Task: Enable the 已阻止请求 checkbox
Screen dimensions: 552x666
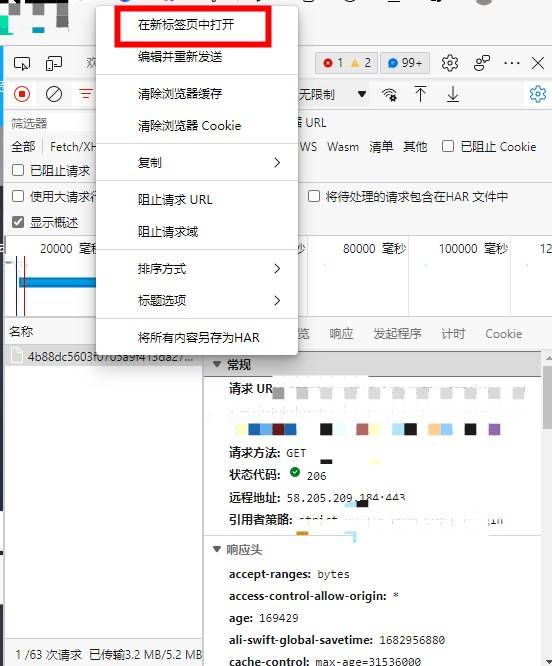Action: point(18,170)
